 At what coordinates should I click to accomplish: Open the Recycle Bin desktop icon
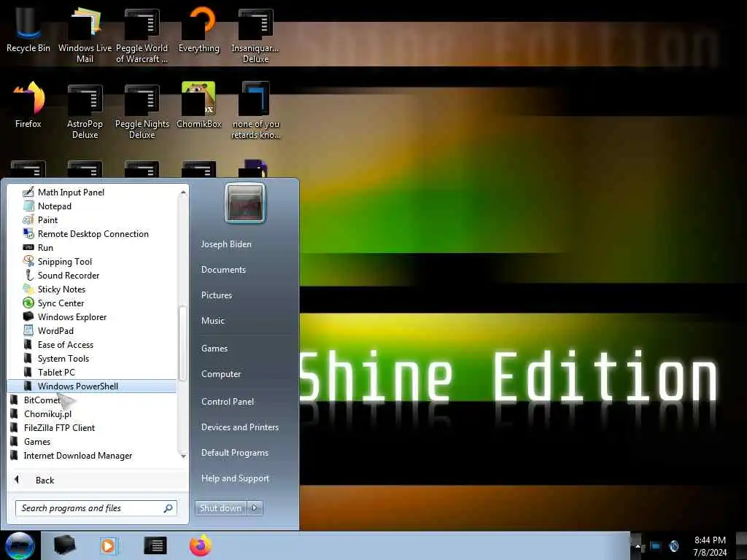28,31
